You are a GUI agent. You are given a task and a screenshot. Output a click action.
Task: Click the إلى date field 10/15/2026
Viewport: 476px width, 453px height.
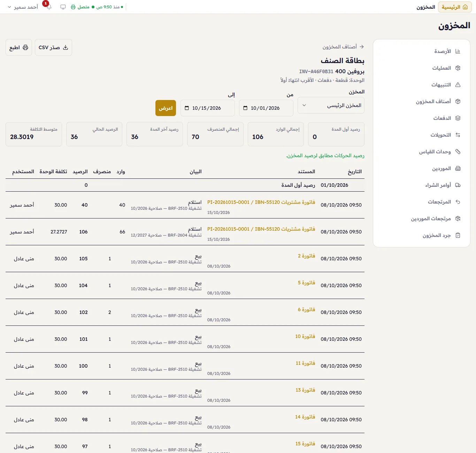(208, 108)
